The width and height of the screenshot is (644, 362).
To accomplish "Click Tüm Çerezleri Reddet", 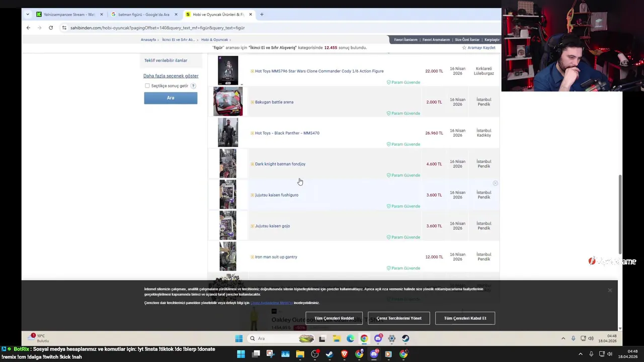I will click(x=334, y=318).
